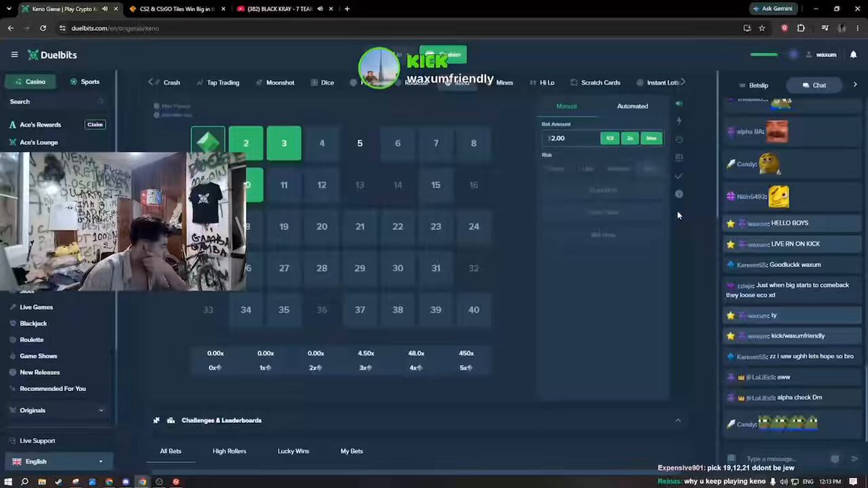Go back using the browser back arrow
The height and width of the screenshot is (488, 868).
click(10, 28)
